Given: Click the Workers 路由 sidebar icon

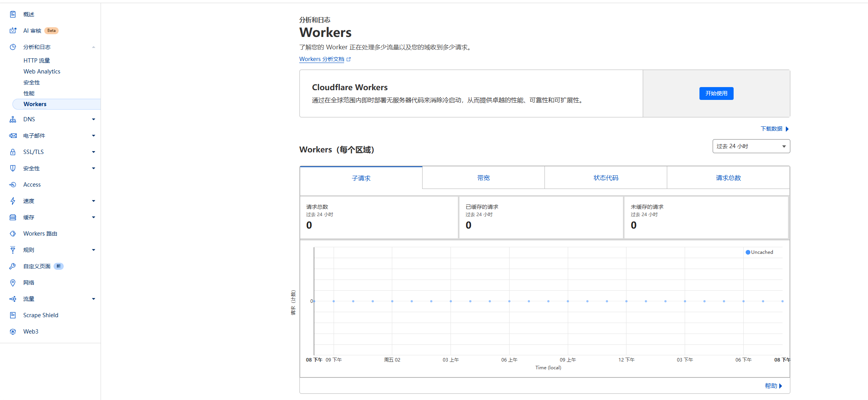Looking at the screenshot, I should pos(13,233).
